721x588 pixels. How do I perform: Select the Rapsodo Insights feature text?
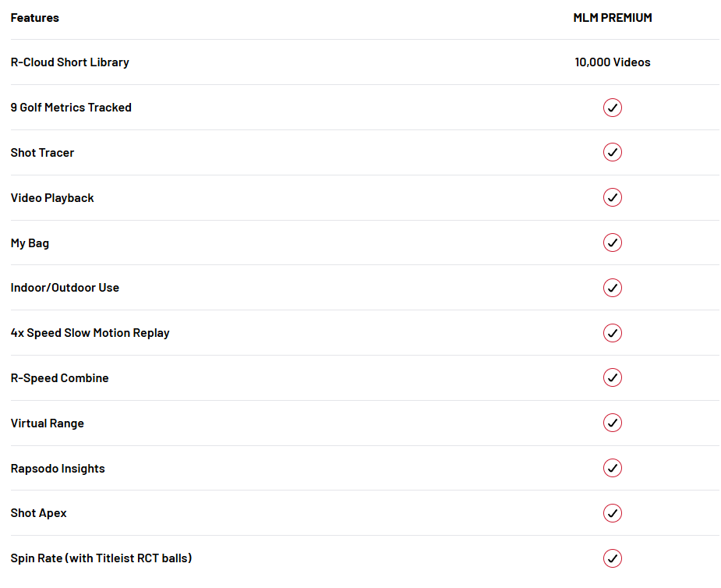click(x=58, y=469)
